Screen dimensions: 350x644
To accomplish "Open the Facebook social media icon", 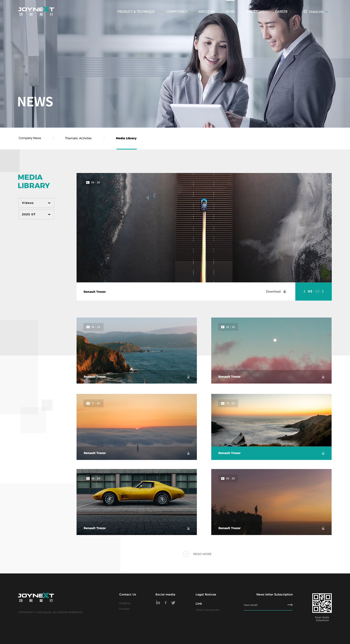I will click(166, 603).
